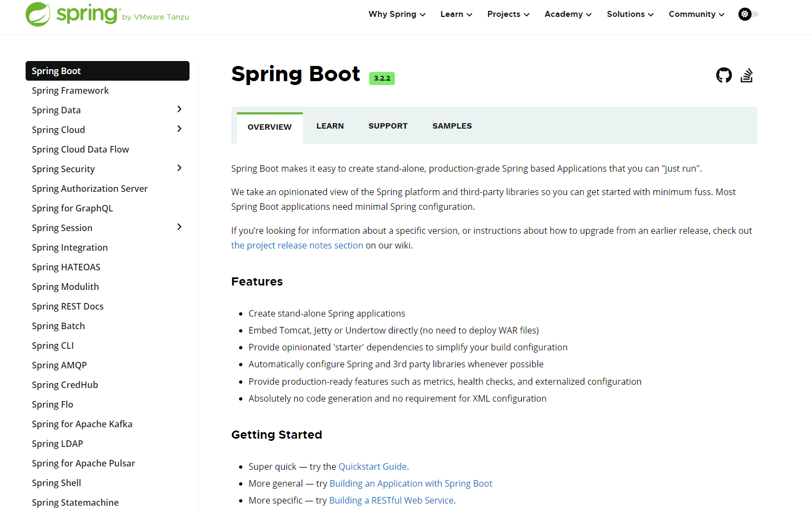Open the Solutions dropdown menu
The height and width of the screenshot is (509, 812).
630,14
